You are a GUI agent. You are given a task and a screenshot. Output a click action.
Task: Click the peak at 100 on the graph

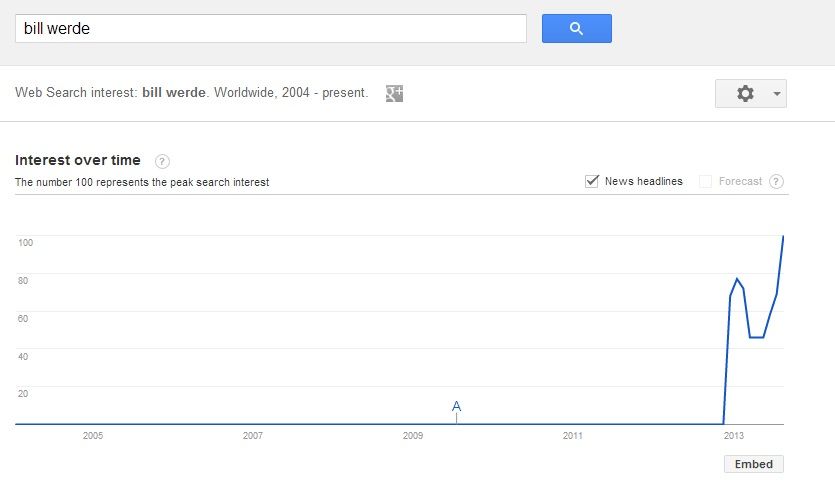coord(783,236)
